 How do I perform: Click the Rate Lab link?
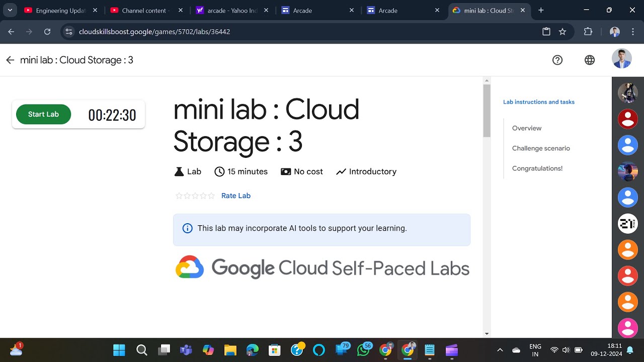tap(236, 196)
